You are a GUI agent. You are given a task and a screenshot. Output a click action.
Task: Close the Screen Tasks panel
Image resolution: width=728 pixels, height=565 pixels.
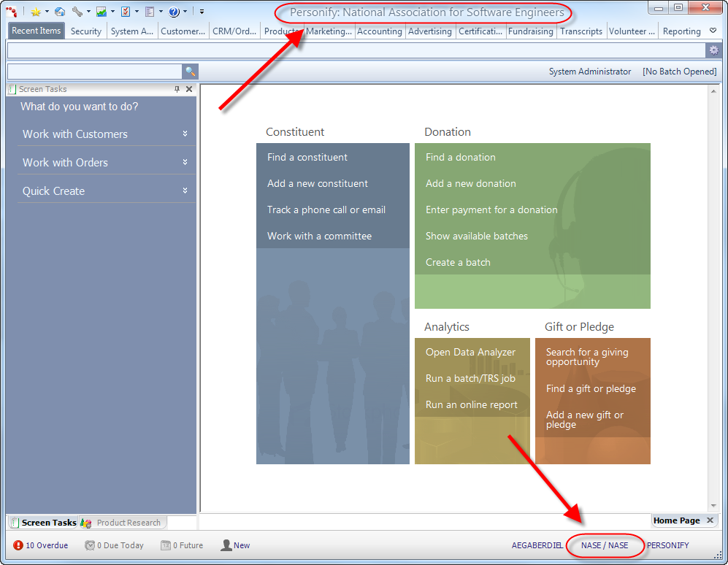(x=189, y=89)
